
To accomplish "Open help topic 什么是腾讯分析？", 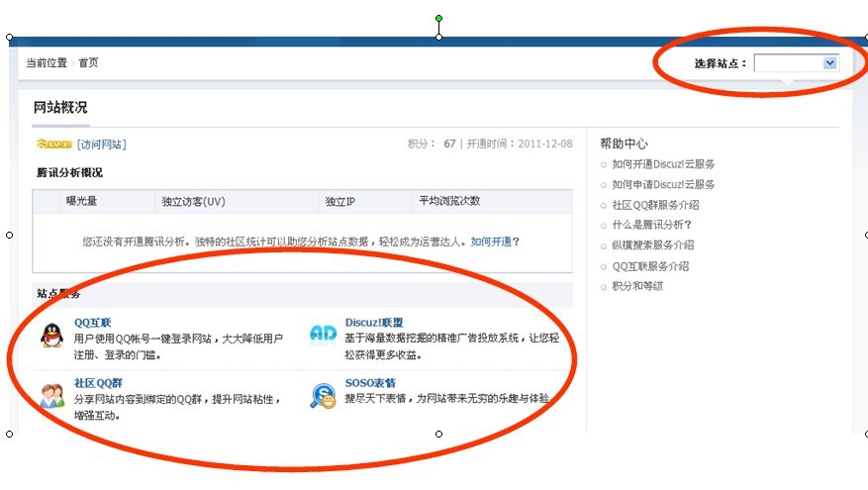I will (x=651, y=225).
